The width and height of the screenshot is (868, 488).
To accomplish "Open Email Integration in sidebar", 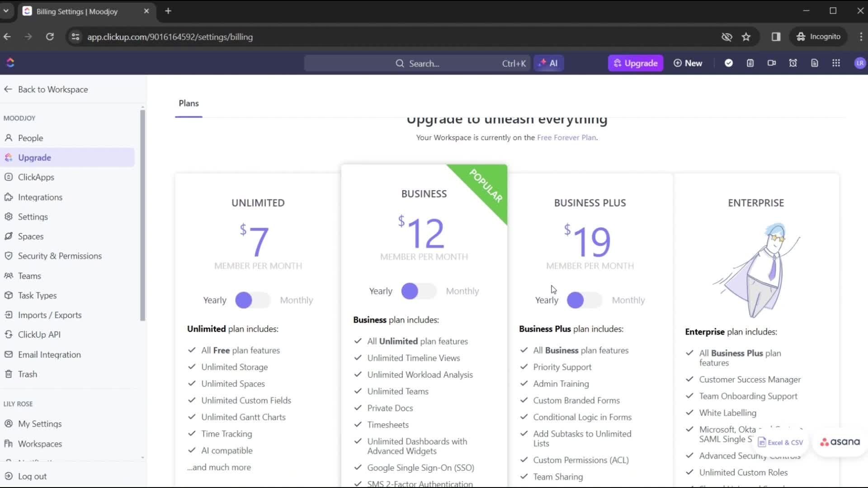I will tap(68, 355).
